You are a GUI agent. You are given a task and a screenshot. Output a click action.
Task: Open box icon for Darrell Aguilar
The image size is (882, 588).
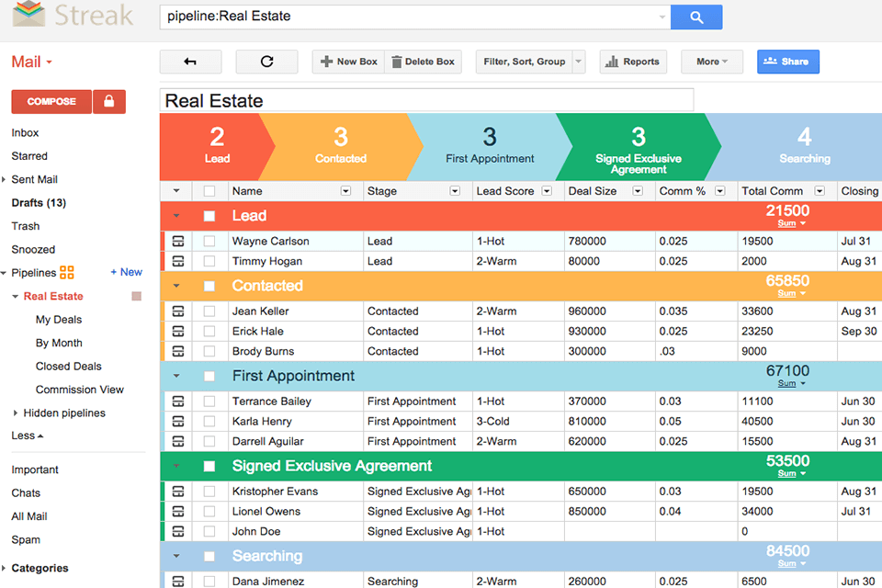pos(177,442)
